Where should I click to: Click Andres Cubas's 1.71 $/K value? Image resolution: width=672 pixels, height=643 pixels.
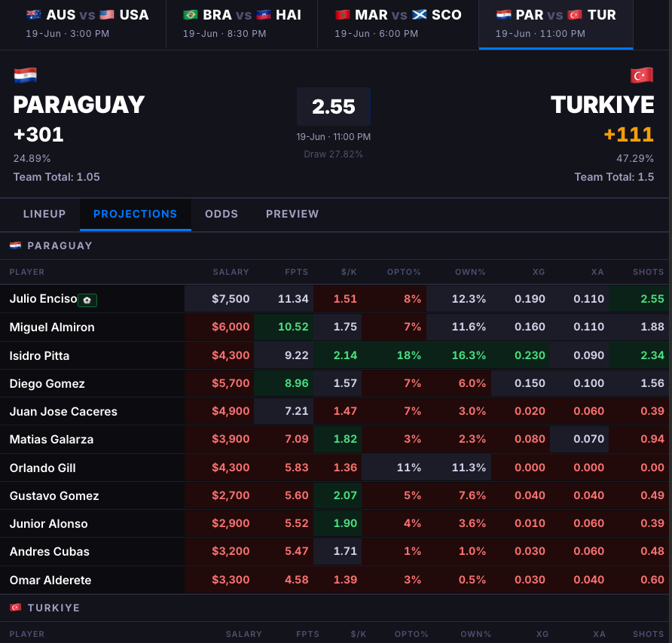[x=345, y=551]
